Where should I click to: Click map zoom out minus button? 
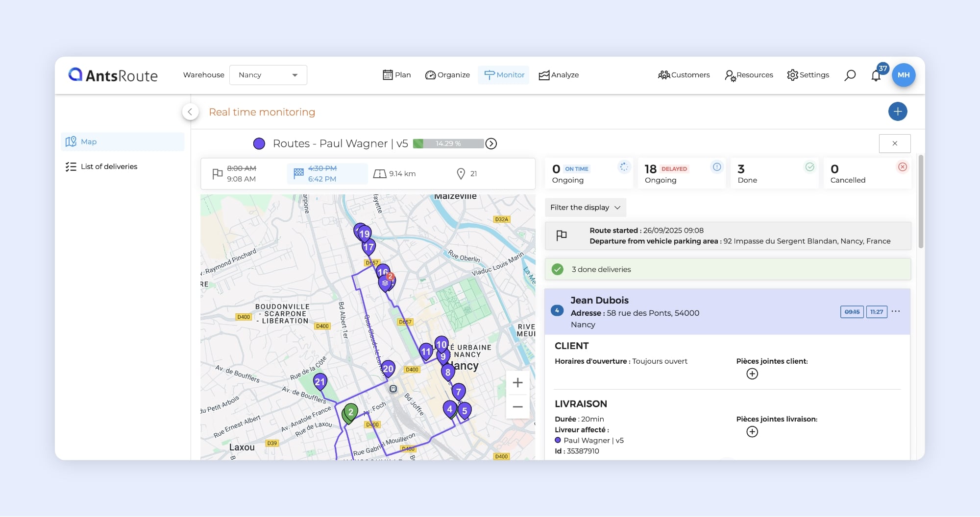[517, 407]
